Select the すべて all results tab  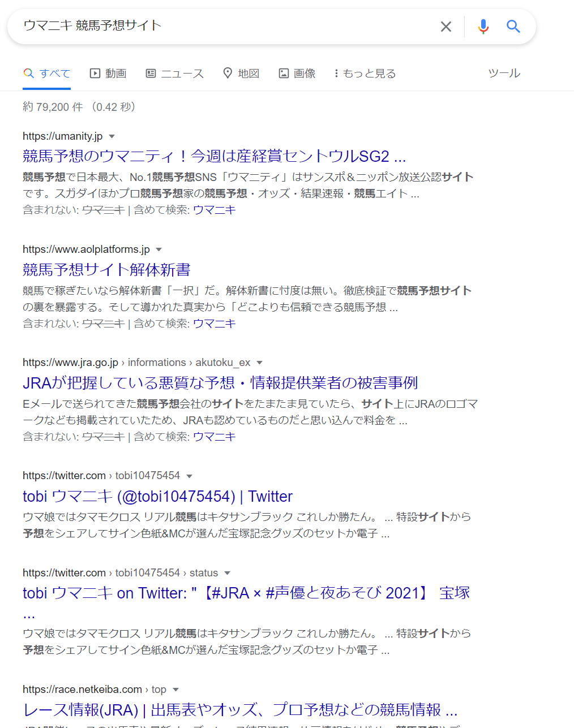click(47, 74)
